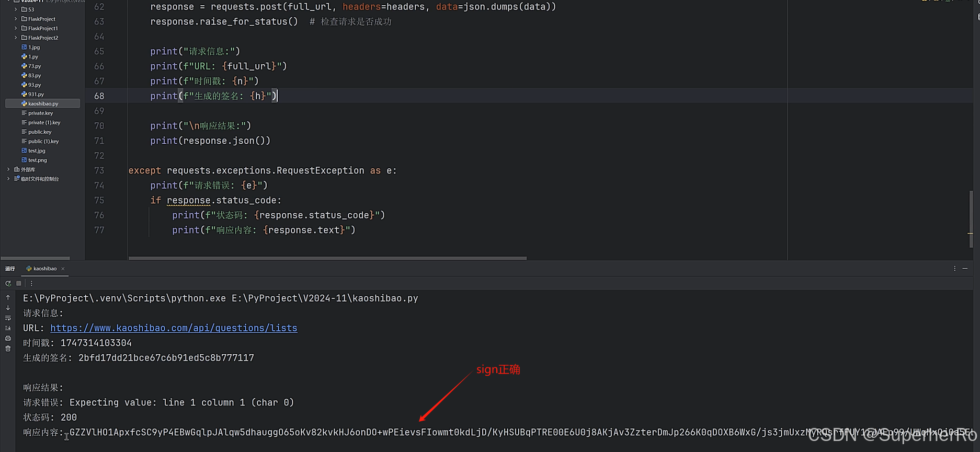Click the Python icon beside 73.py
Image resolution: width=980 pixels, height=452 pixels.
pos(24,66)
